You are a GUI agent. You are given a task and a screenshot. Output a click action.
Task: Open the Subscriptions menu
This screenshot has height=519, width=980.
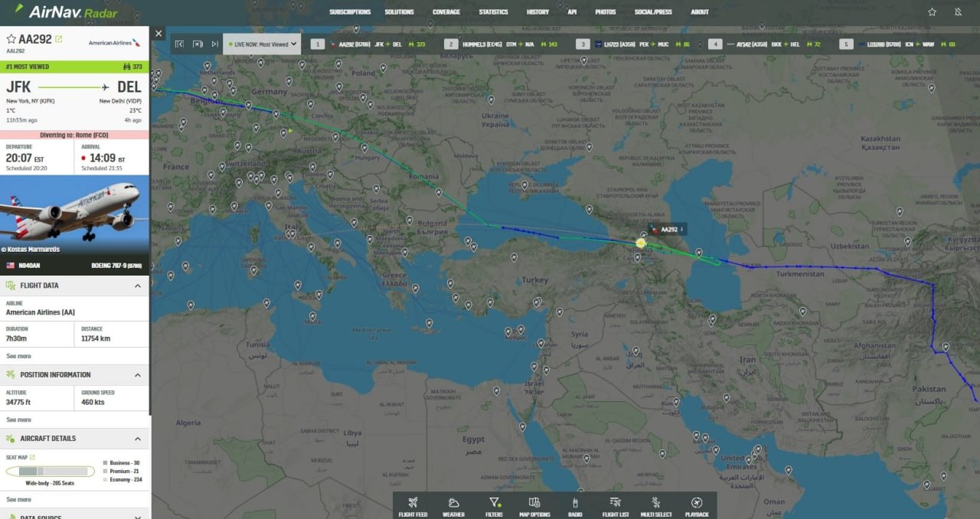(349, 12)
